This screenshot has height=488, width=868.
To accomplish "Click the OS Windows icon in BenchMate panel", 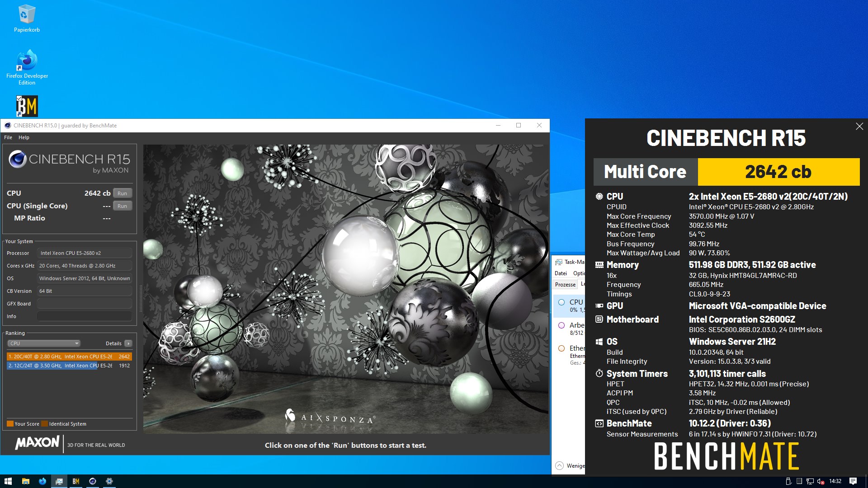I will [599, 342].
